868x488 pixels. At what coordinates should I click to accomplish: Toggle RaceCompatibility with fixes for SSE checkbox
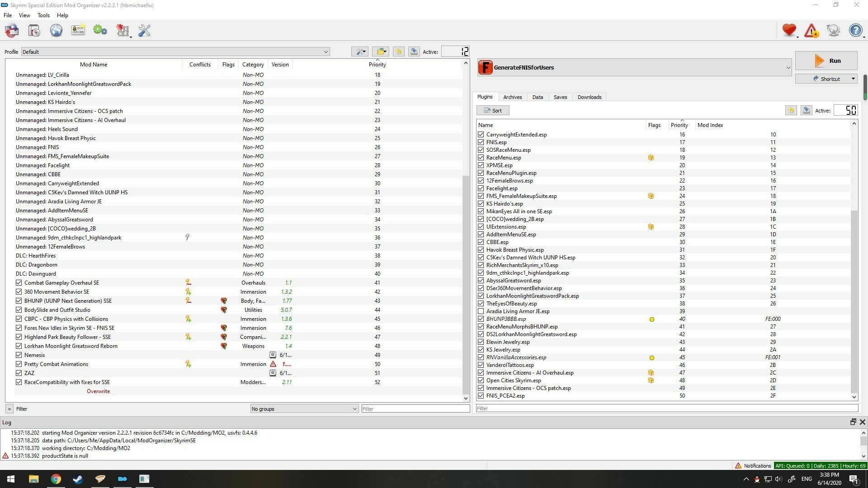[19, 382]
